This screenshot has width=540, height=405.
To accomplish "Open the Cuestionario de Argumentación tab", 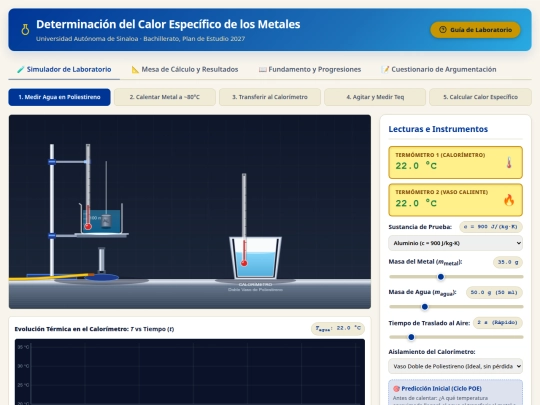I will coord(439,70).
